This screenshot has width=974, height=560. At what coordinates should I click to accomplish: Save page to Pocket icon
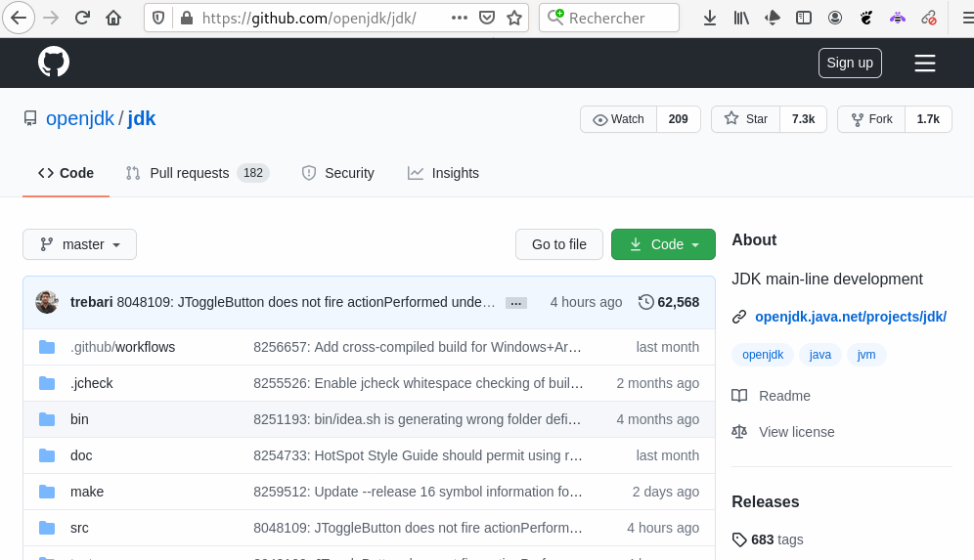click(487, 18)
